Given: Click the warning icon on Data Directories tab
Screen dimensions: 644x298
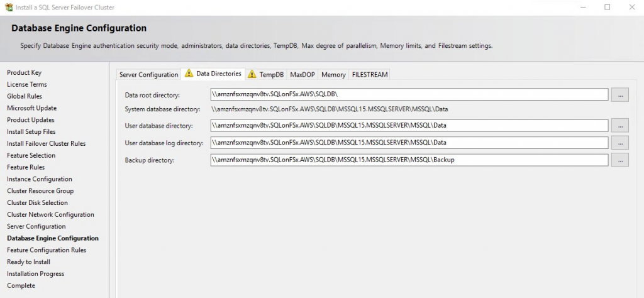Looking at the screenshot, I should (189, 74).
